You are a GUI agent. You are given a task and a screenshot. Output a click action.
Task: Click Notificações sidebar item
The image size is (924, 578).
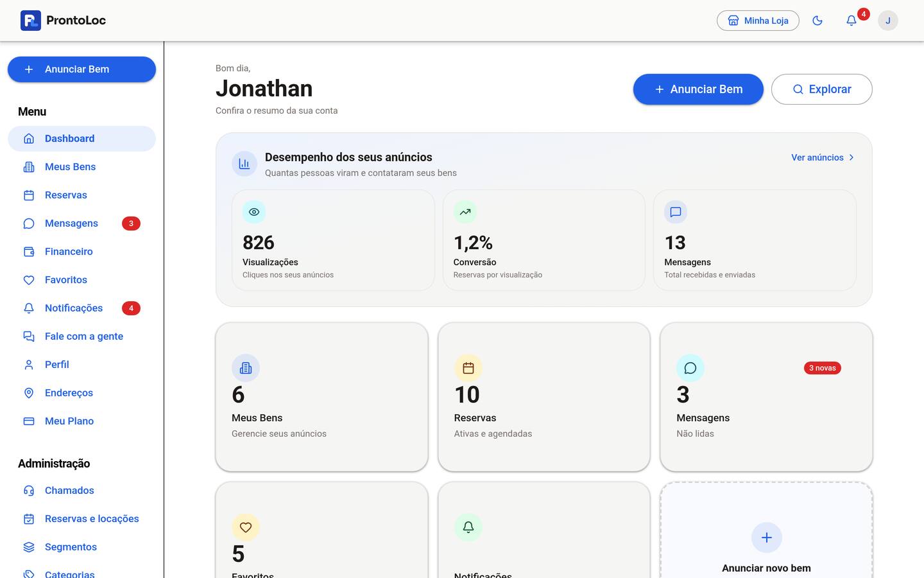click(81, 308)
